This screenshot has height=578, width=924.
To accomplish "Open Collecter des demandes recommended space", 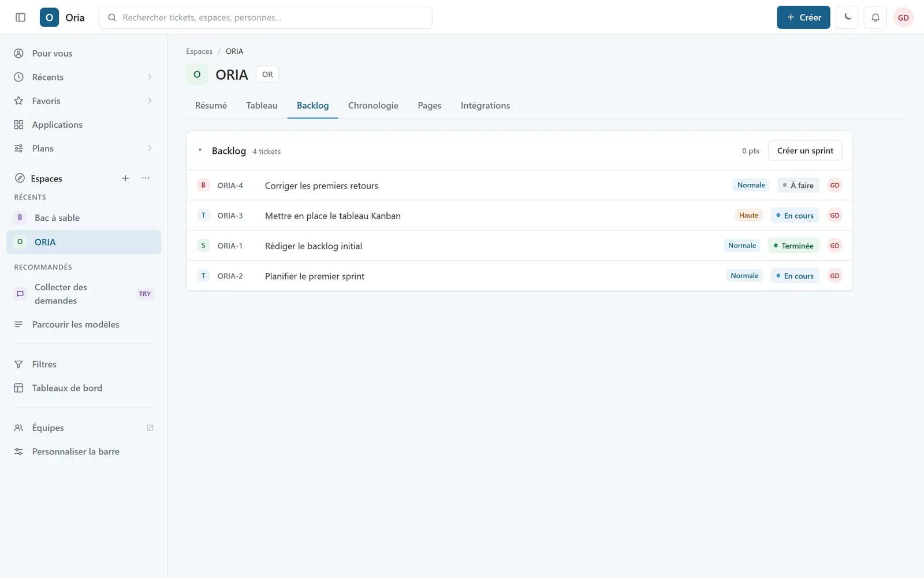I will [84, 294].
